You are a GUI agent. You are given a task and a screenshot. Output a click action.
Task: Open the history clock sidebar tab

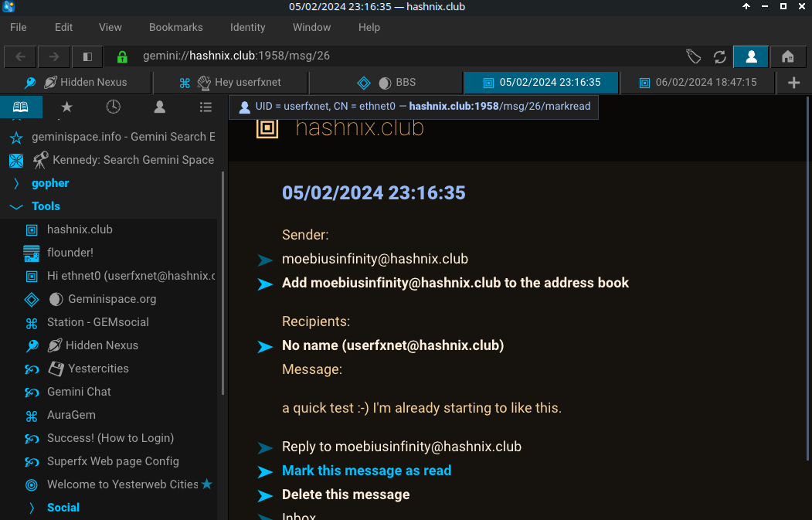coord(113,107)
